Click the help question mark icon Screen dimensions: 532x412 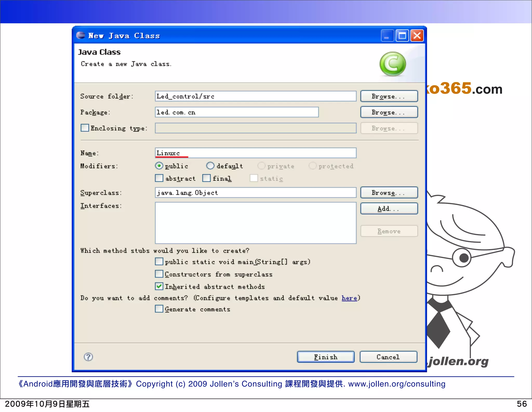pos(88,357)
